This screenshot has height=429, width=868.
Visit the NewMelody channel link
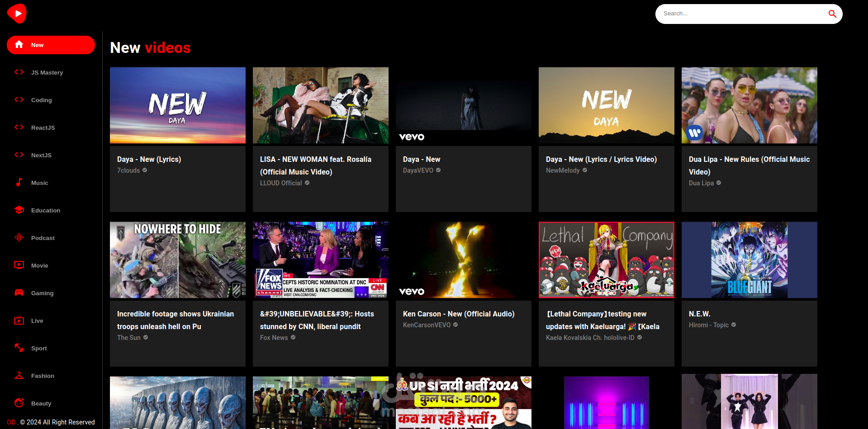[x=563, y=170]
